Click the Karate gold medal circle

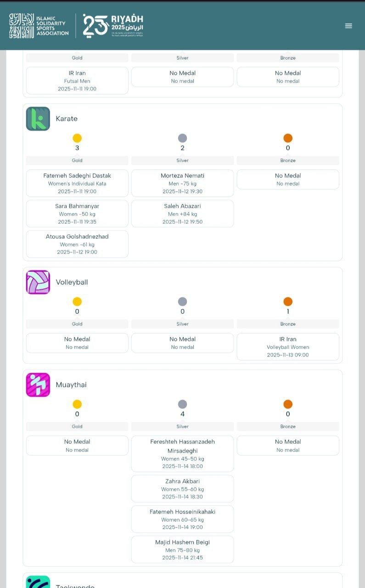tap(77, 138)
